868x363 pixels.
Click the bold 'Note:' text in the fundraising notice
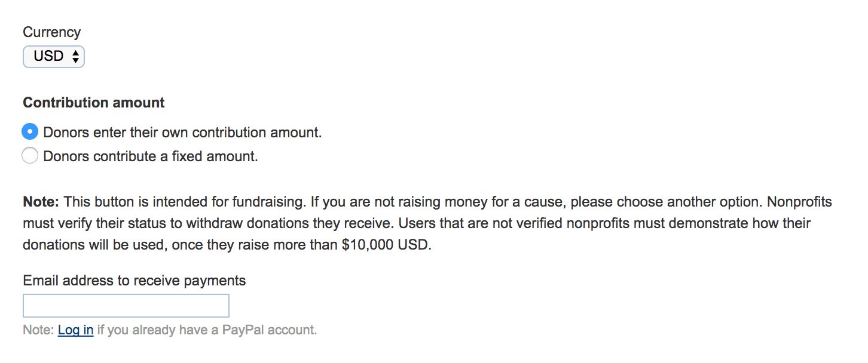[x=41, y=202]
